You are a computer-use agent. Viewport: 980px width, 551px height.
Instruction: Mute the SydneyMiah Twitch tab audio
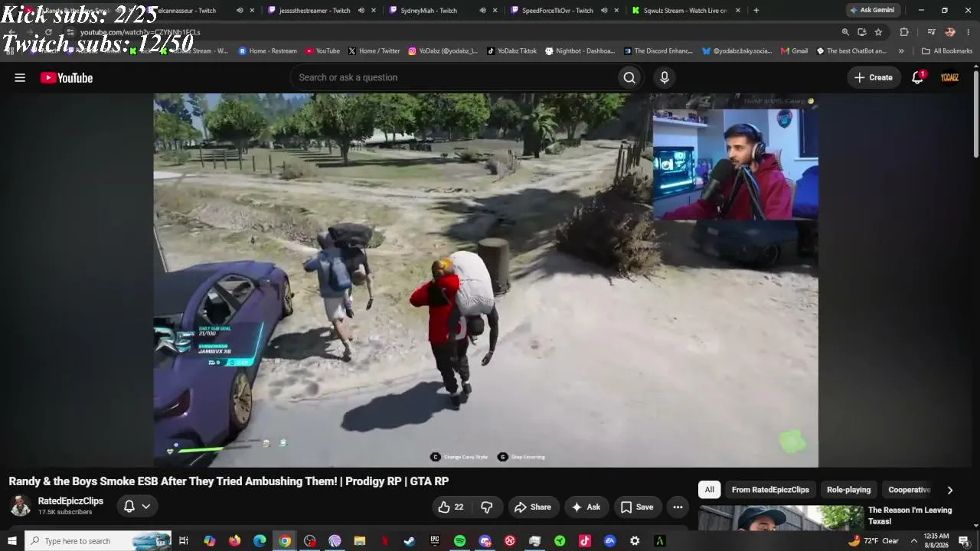coord(482,11)
